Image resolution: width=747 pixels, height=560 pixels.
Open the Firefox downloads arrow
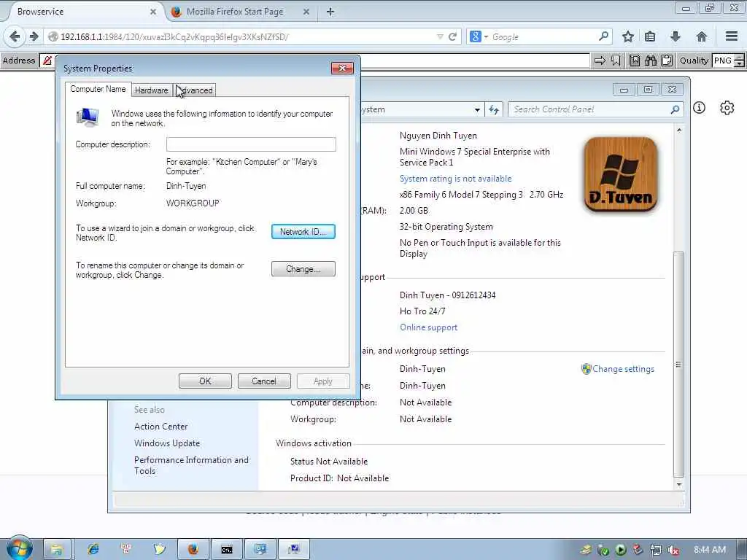[675, 36]
